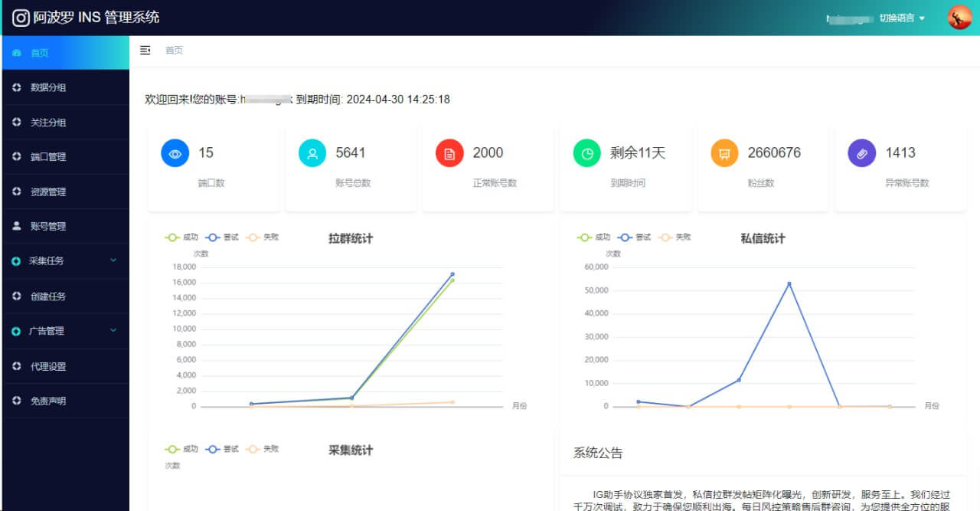Click the blue eye icon for 端口数
This screenshot has height=511, width=980.
[x=175, y=153]
